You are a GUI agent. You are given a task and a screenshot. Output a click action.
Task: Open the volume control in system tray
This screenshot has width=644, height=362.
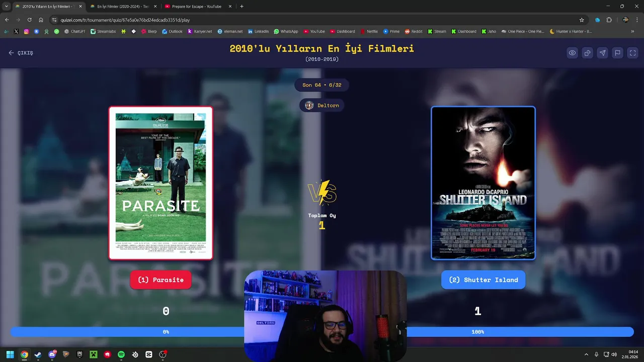pos(614,354)
